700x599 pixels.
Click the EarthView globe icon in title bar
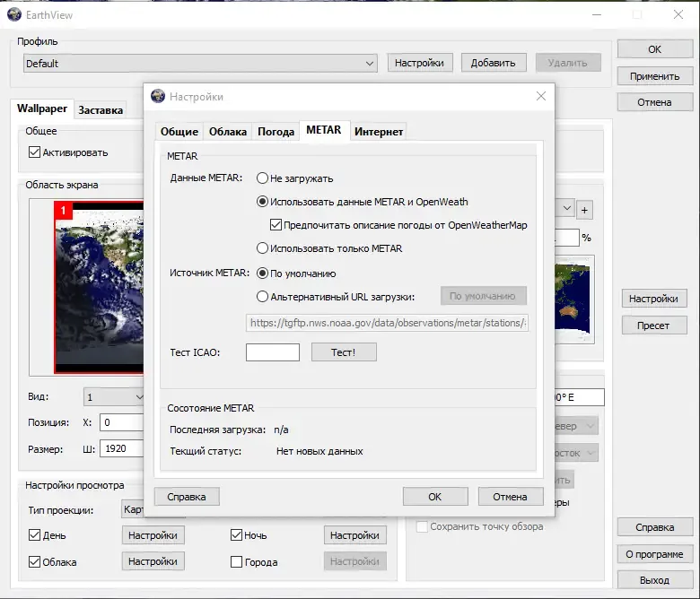click(x=14, y=14)
